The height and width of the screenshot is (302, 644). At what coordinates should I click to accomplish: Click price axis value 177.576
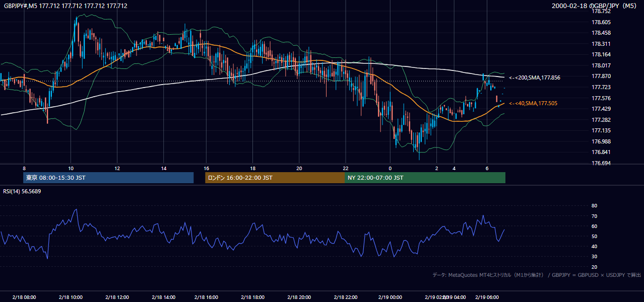point(601,98)
